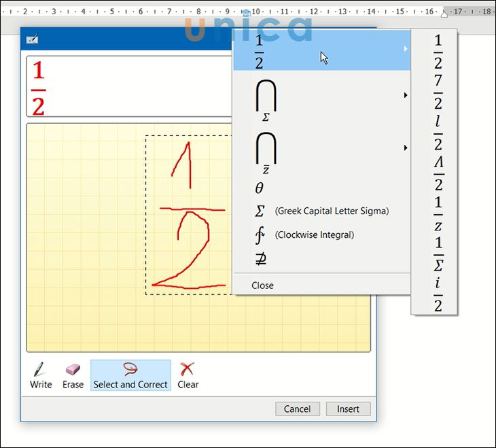Select the Write pen tool
Screen dimensions: 496x448
pyautogui.click(x=41, y=375)
